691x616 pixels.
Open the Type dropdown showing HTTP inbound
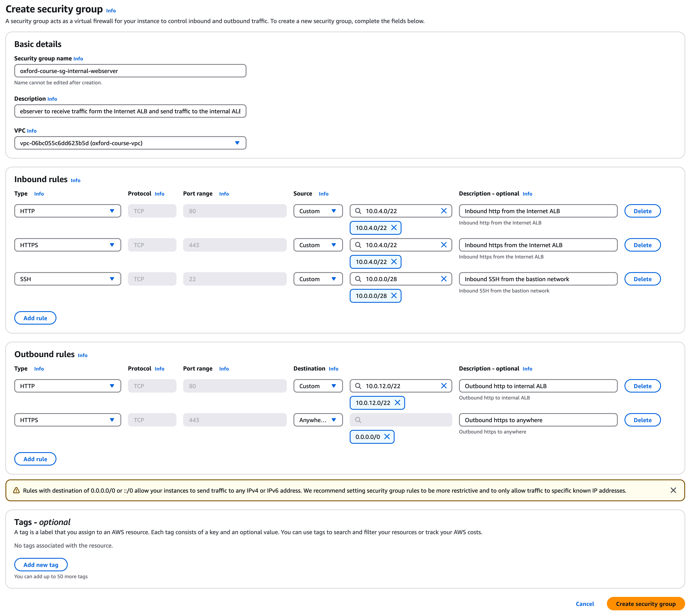67,211
